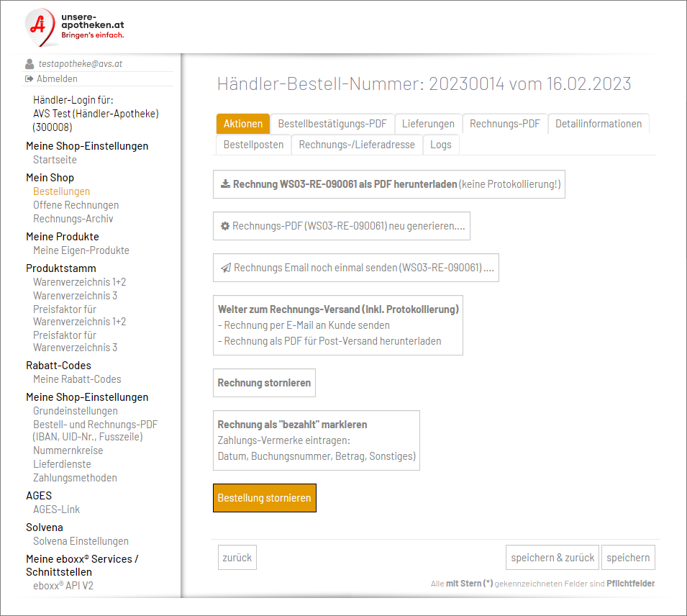Go to Meine Rabatt-Codes sidebar link
The width and height of the screenshot is (687, 616).
[x=77, y=379]
